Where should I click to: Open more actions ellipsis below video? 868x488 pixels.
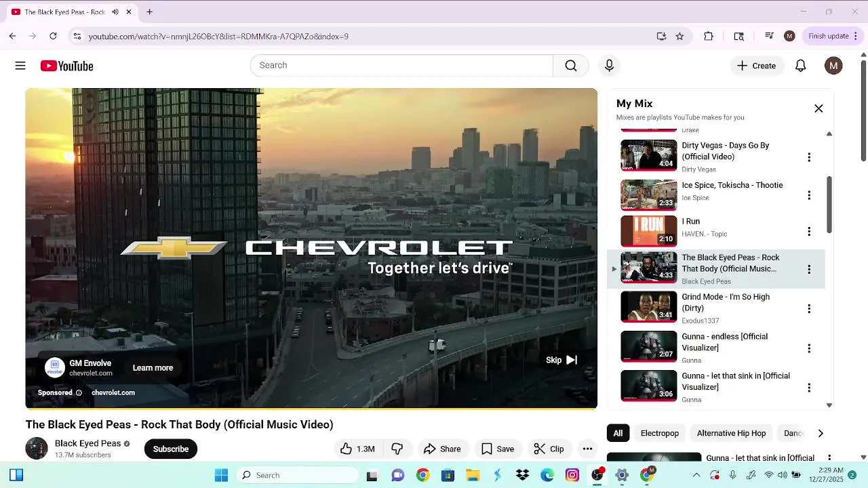coord(587,449)
